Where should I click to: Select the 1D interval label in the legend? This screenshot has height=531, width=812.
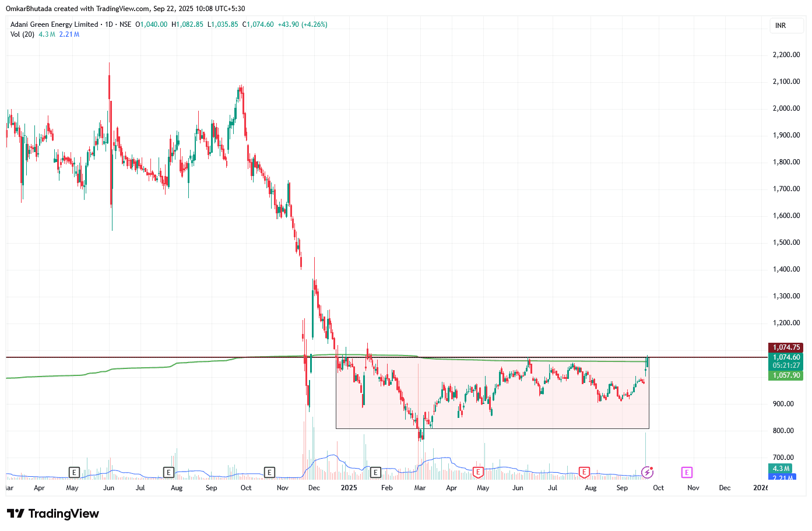coord(109,24)
